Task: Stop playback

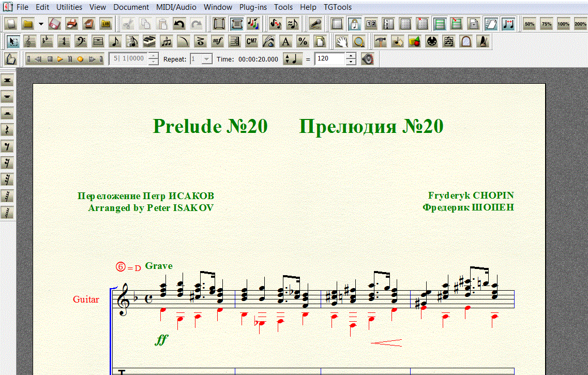Action: point(50,59)
